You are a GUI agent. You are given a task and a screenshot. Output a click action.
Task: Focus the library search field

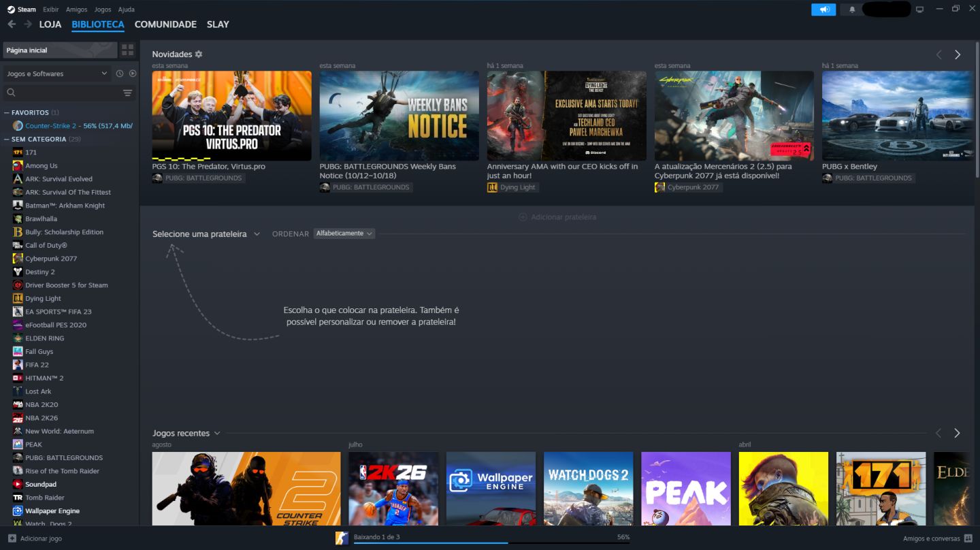(63, 93)
